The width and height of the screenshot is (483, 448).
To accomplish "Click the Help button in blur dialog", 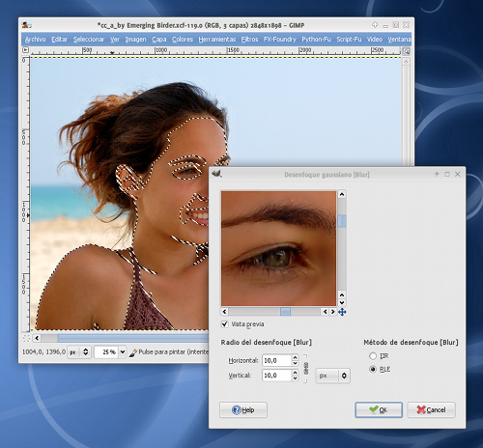I will pyautogui.click(x=243, y=409).
